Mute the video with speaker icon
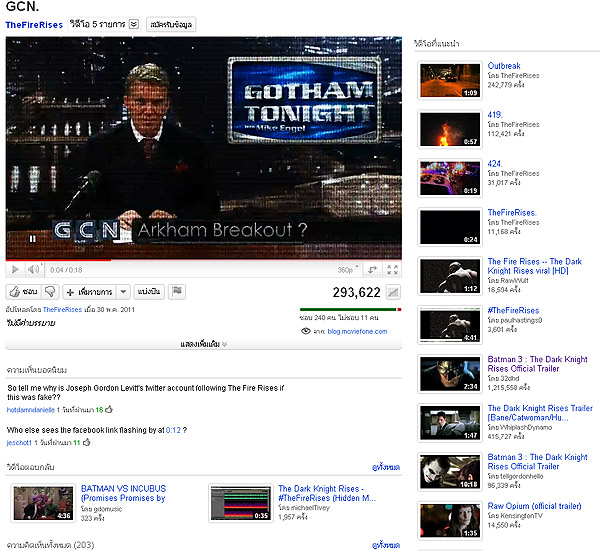600x551 pixels. 33,270
